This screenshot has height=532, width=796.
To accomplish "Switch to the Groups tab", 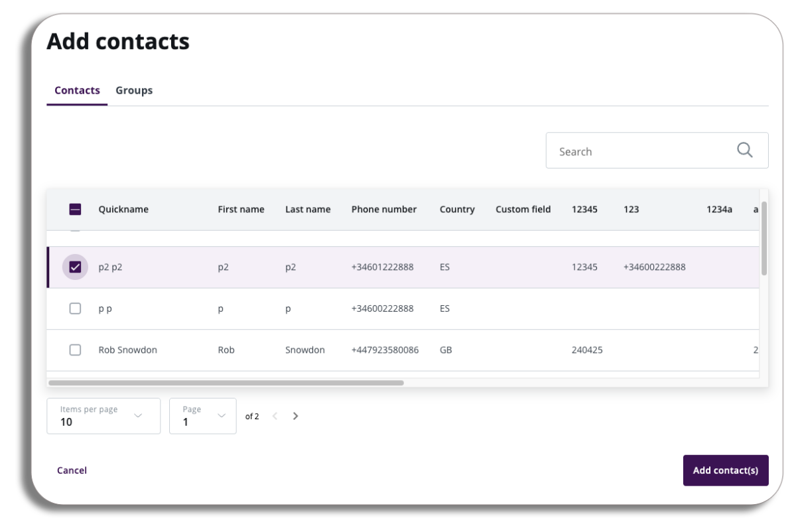I will [134, 90].
